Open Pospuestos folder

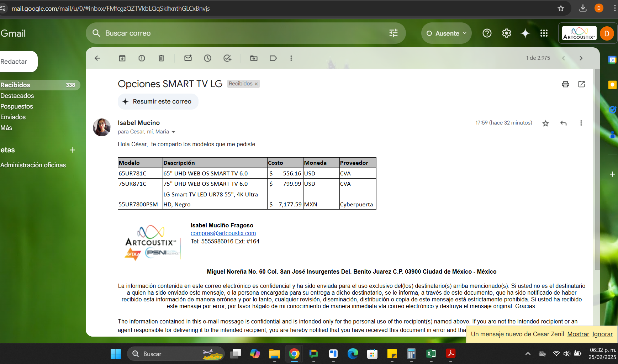17,106
